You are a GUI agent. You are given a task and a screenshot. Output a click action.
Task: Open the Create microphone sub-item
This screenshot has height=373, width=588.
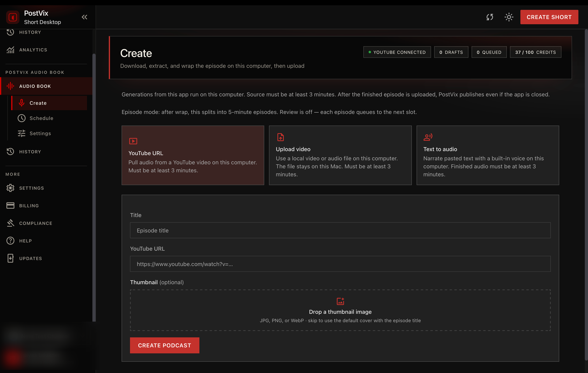[x=49, y=103]
